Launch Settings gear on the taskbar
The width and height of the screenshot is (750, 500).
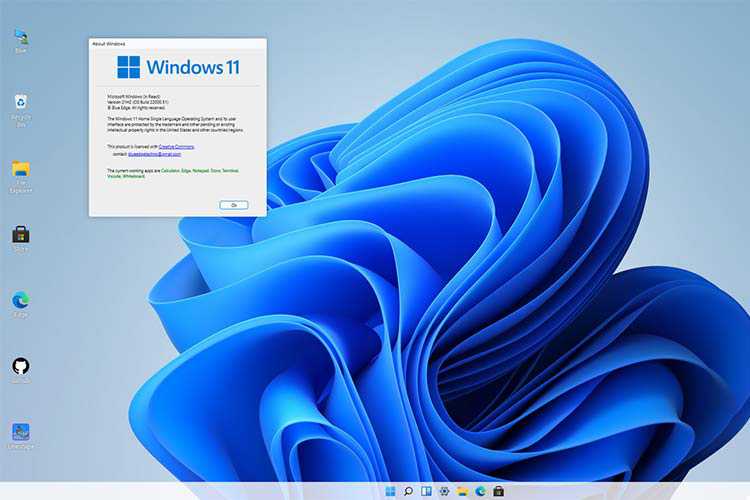[444, 491]
